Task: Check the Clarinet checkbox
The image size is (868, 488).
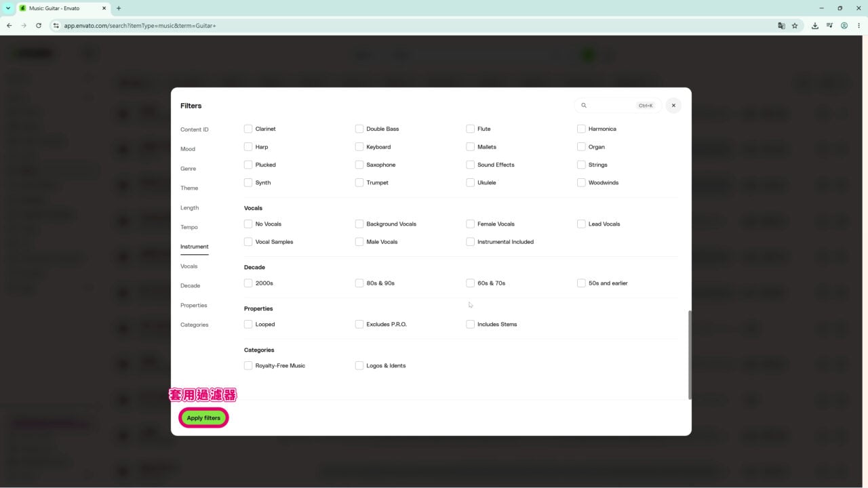Action: (248, 129)
